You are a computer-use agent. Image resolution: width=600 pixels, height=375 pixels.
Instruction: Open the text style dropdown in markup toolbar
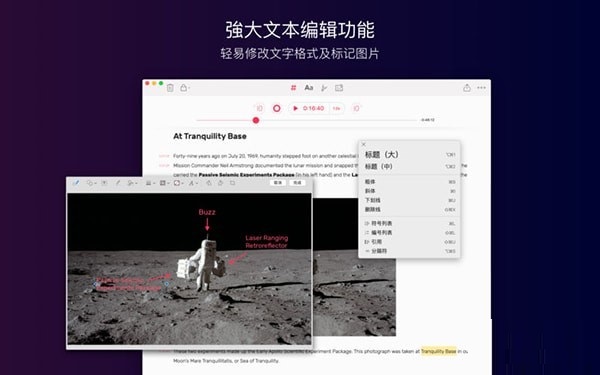(x=193, y=183)
